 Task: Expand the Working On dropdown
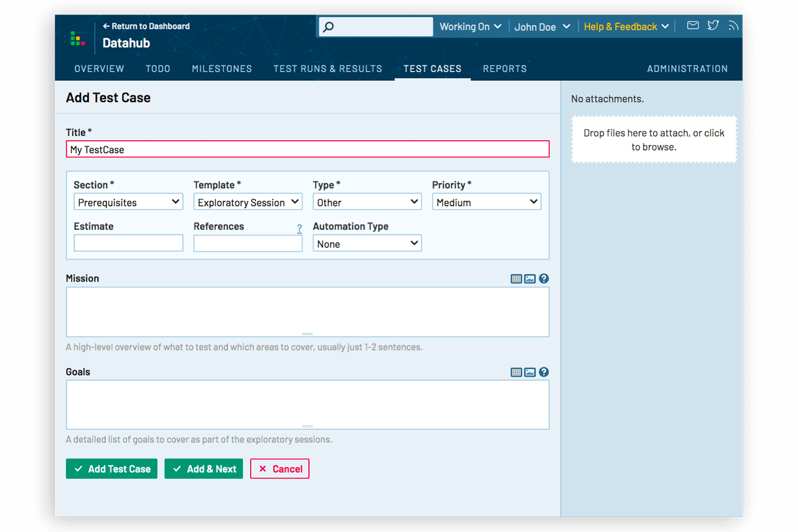tap(470, 26)
